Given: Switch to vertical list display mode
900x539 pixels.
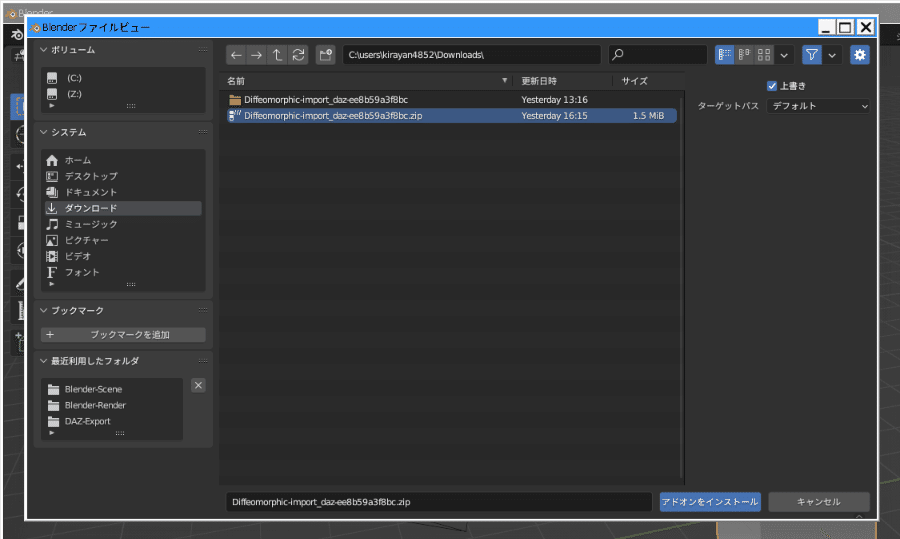Looking at the screenshot, I should (x=725, y=55).
